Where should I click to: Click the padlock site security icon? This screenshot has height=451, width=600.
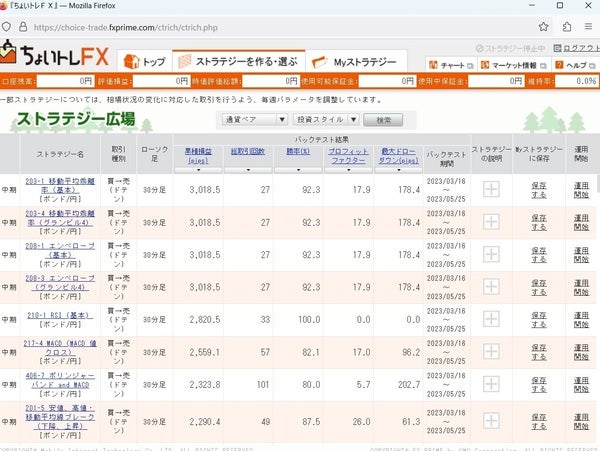coord(23,27)
